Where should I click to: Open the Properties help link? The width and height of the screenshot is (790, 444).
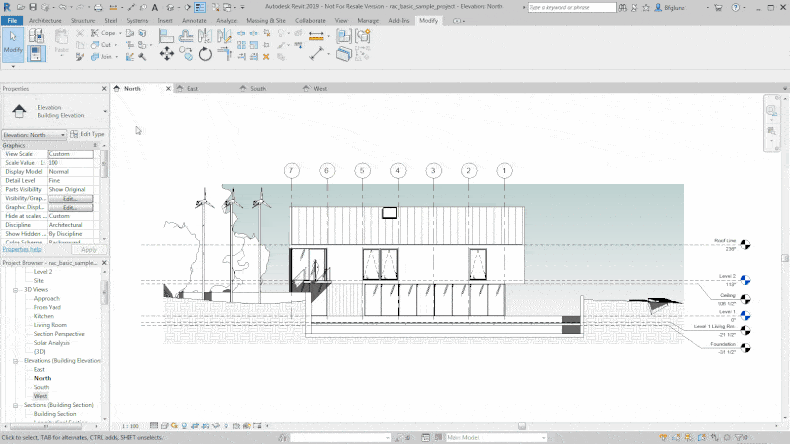click(21, 249)
